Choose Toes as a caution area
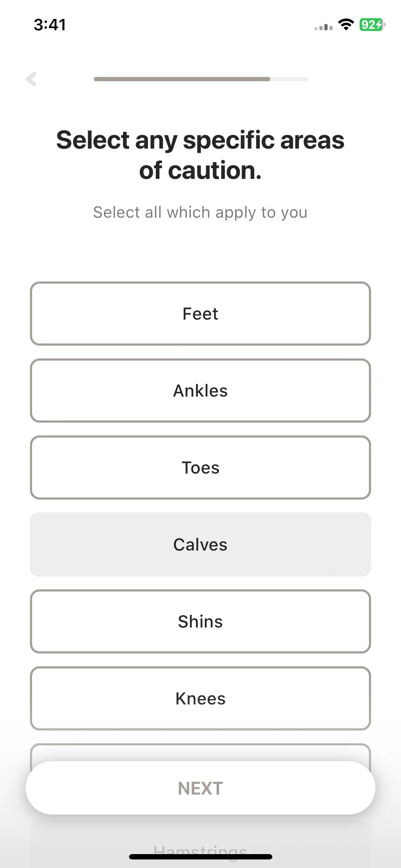Viewport: 401px width, 868px height. click(x=200, y=467)
